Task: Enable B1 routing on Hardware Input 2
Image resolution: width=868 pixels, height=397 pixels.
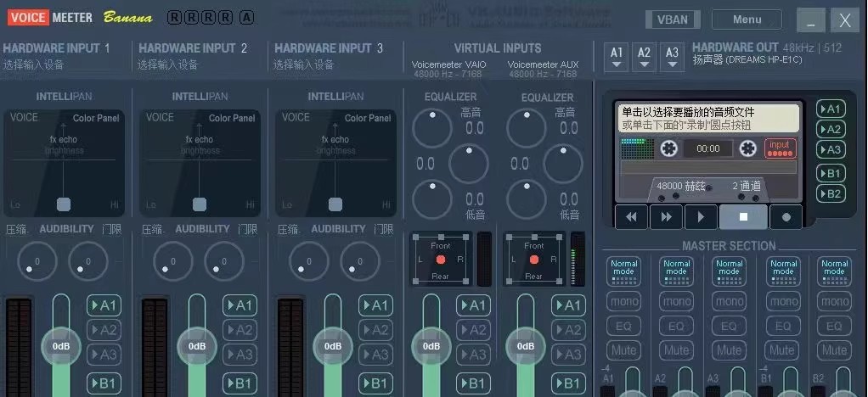Action: pos(240,383)
